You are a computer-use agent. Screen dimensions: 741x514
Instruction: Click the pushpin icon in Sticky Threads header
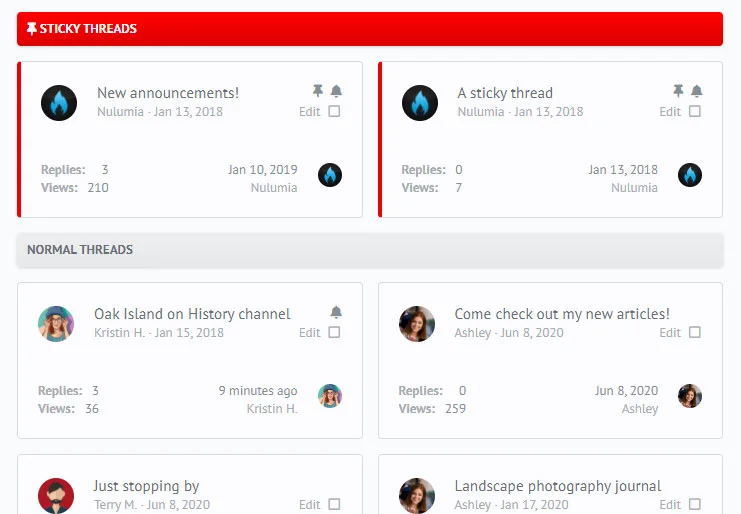(32, 29)
